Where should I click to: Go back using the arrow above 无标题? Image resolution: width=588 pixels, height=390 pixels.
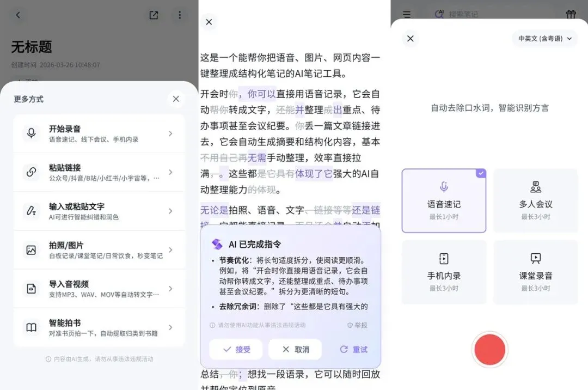pyautogui.click(x=18, y=15)
